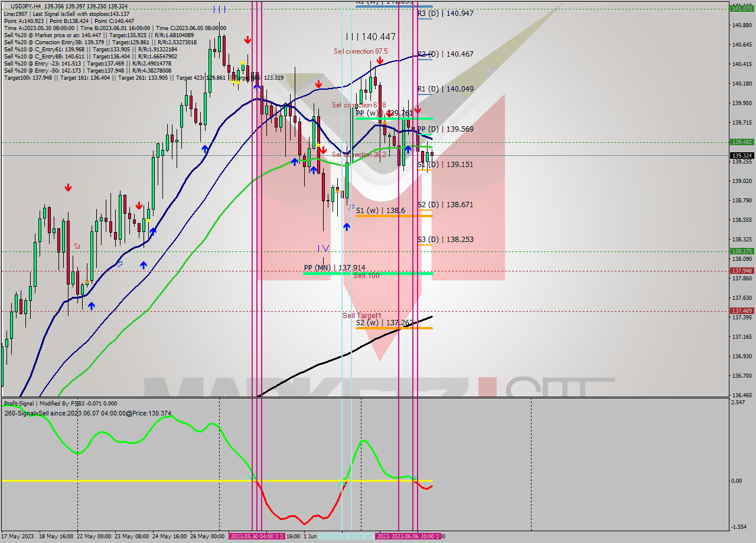Select the S2 (D) 138.671 support label

(x=445, y=205)
